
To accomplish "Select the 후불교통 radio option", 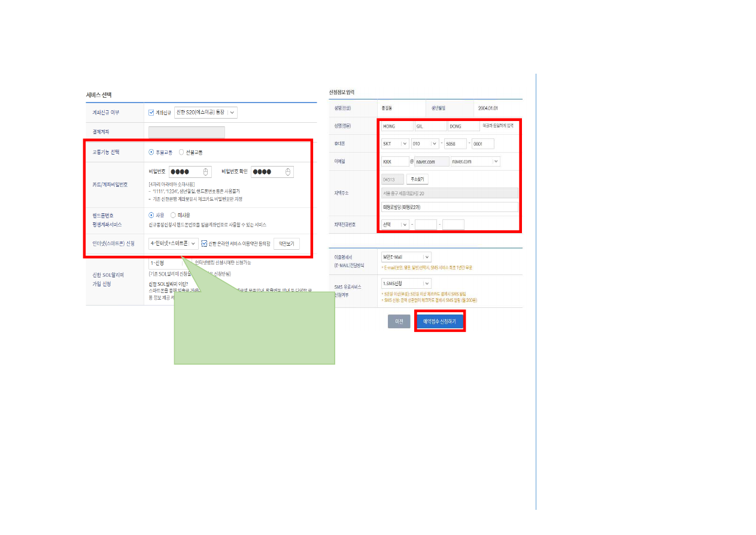I will point(151,152).
